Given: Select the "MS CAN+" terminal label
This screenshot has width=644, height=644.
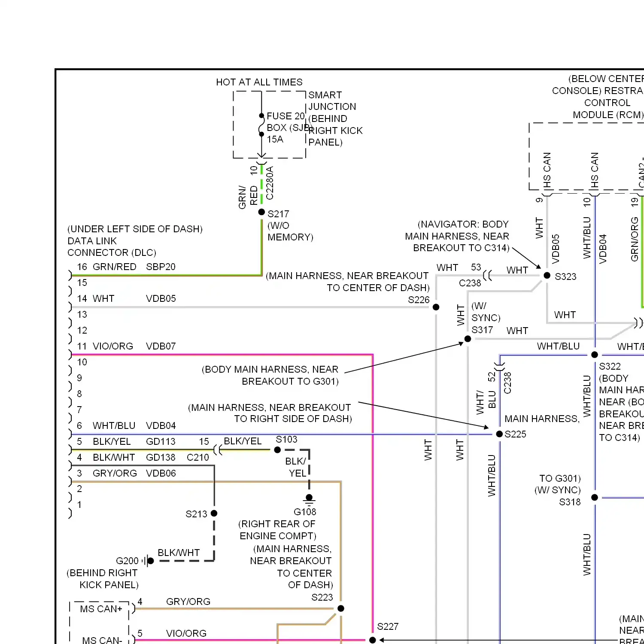Looking at the screenshot, I should point(101,609).
